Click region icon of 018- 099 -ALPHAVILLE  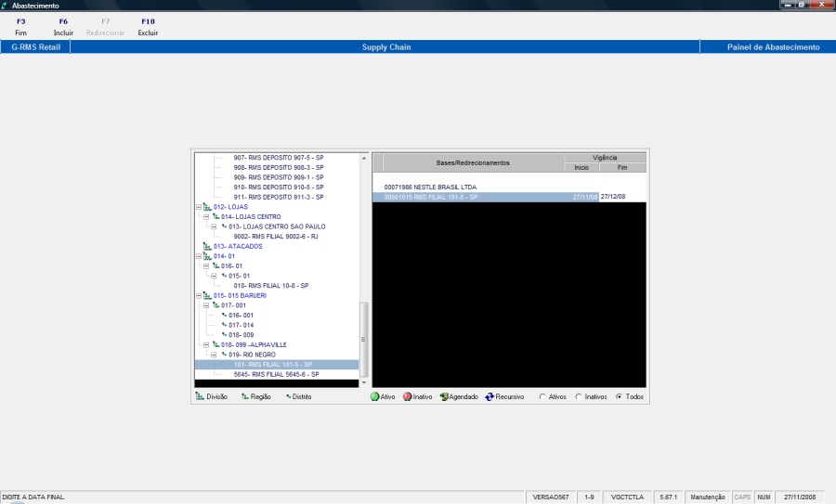(216, 344)
